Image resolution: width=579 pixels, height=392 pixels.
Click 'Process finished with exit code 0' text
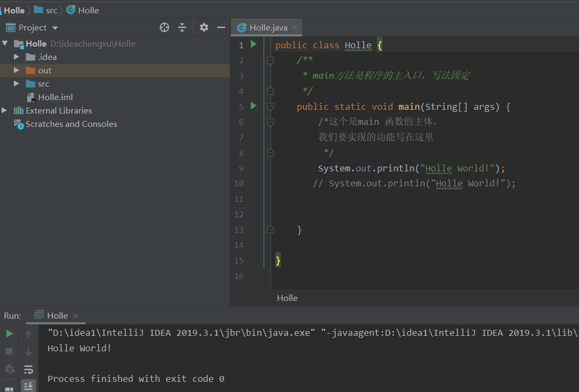click(136, 379)
